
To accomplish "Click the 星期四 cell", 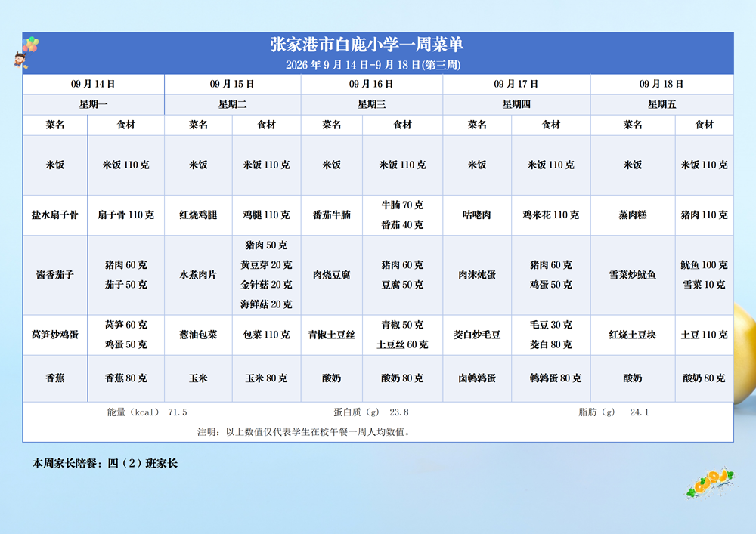I will (x=516, y=104).
